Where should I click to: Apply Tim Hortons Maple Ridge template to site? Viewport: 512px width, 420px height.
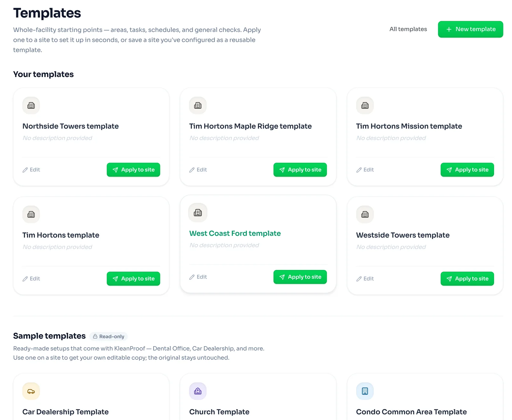tap(300, 170)
